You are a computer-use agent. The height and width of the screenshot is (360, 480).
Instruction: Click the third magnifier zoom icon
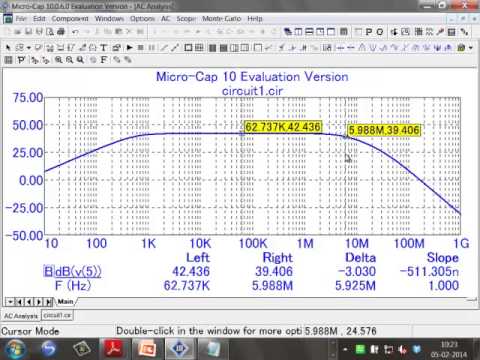(x=80, y=60)
